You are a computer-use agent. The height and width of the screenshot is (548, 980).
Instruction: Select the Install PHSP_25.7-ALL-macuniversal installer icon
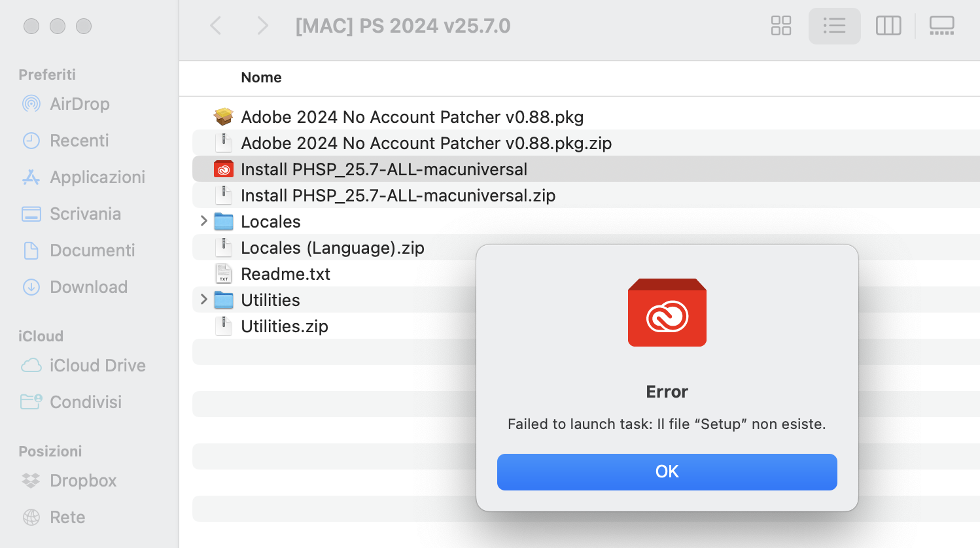coord(224,169)
